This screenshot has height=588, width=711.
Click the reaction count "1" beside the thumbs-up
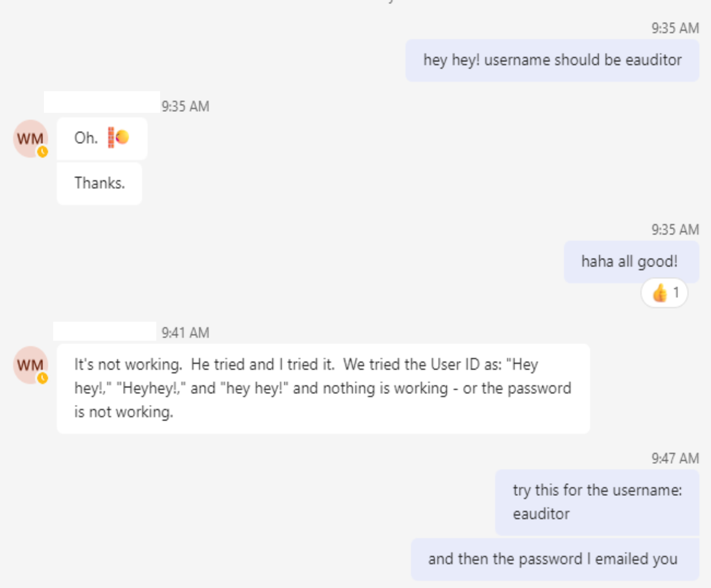tap(676, 293)
